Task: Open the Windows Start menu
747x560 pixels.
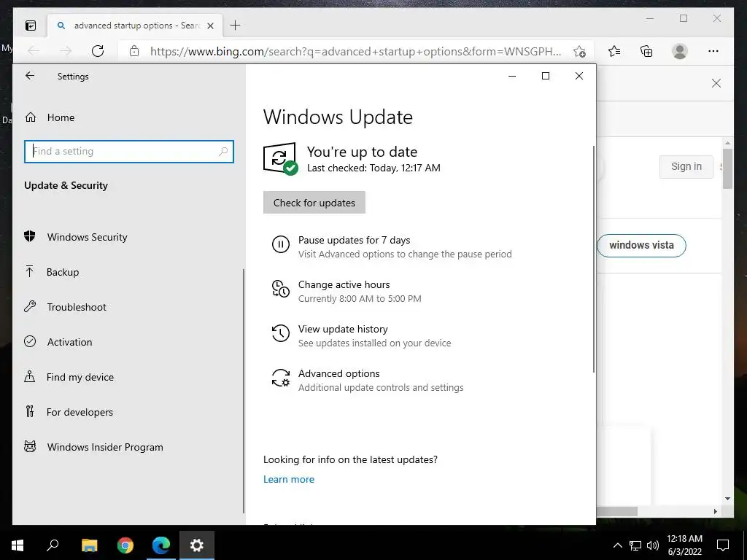Action: tap(18, 545)
